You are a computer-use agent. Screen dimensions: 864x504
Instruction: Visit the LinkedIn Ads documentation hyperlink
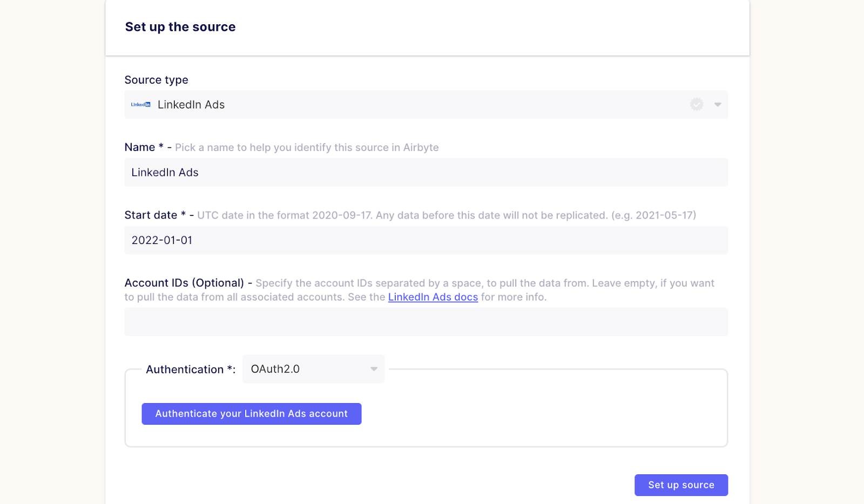coord(433,297)
